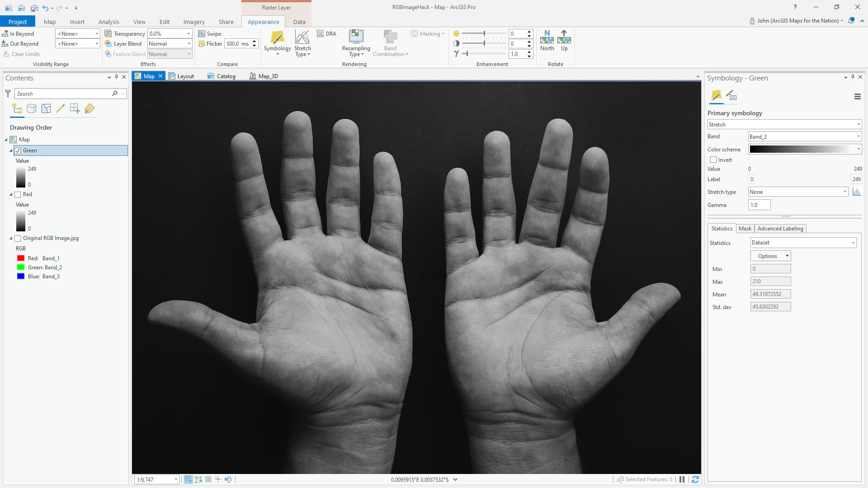Open the Band_2 band dropdown
This screenshot has width=868, height=488.
click(805, 136)
